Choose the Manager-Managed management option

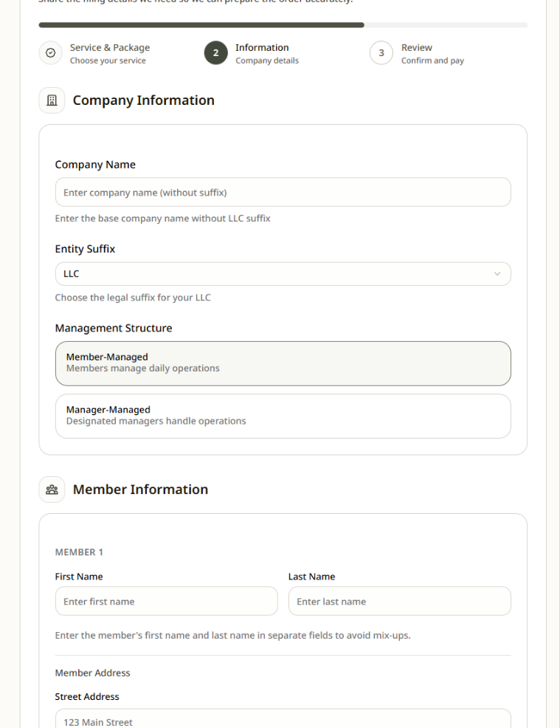[283, 416]
